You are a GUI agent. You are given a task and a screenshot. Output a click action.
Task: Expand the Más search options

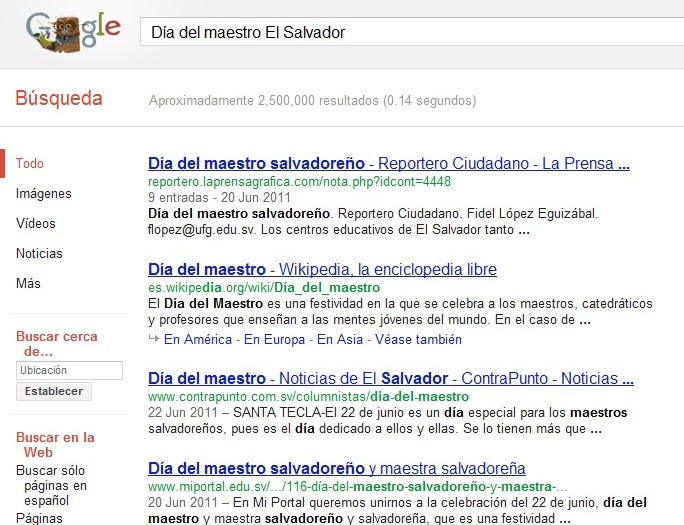[x=28, y=283]
